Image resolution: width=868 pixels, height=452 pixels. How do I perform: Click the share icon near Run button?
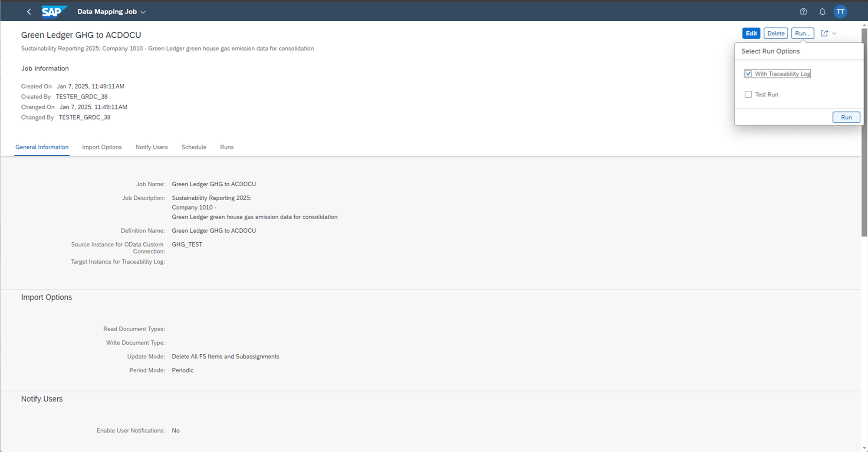click(x=825, y=33)
